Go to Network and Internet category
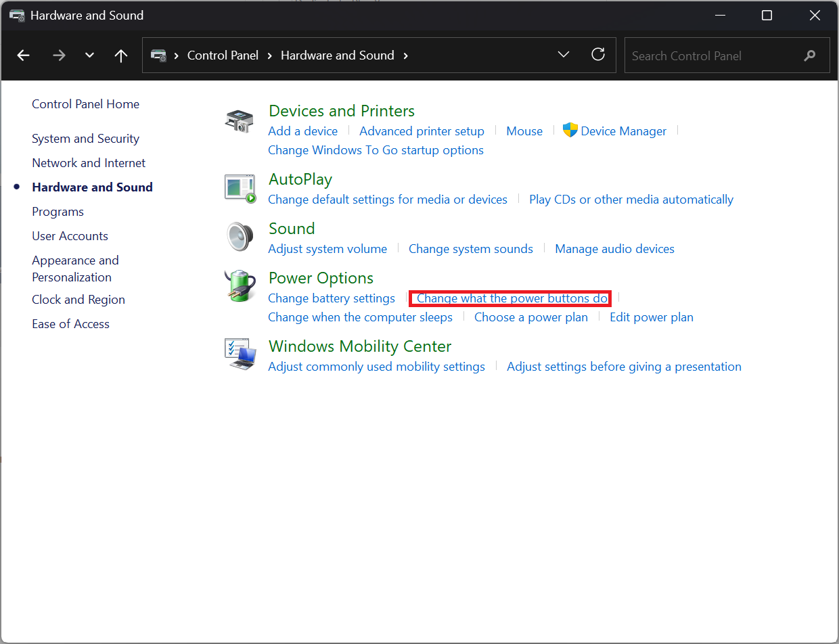 [89, 163]
